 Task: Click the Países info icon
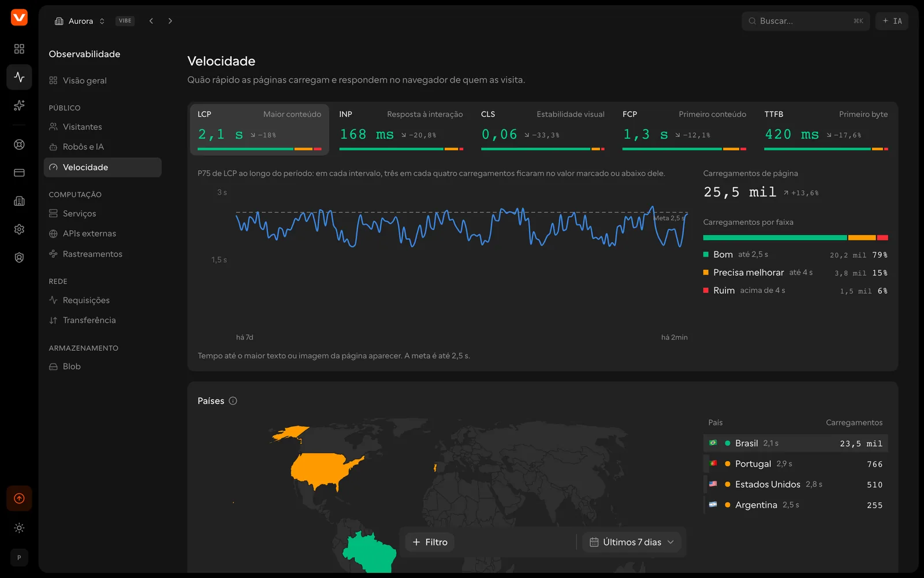coord(233,401)
